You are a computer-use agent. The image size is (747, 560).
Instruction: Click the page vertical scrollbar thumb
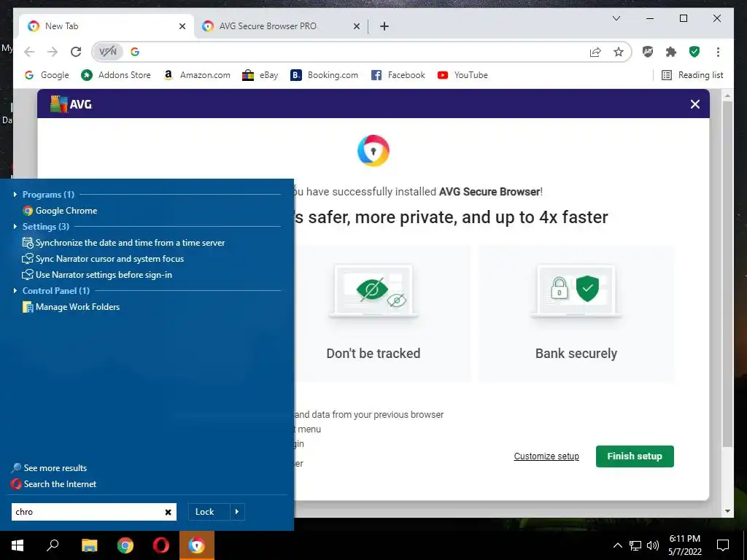pyautogui.click(x=727, y=274)
